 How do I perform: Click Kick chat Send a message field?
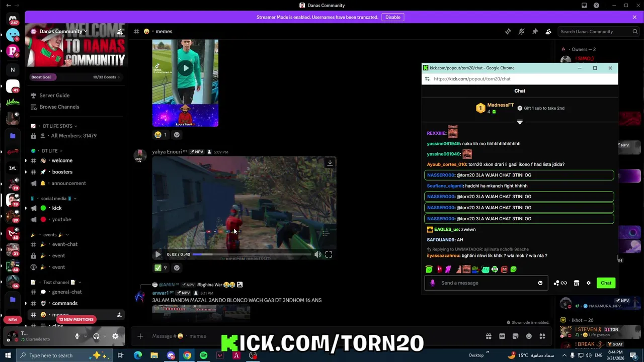point(486,283)
